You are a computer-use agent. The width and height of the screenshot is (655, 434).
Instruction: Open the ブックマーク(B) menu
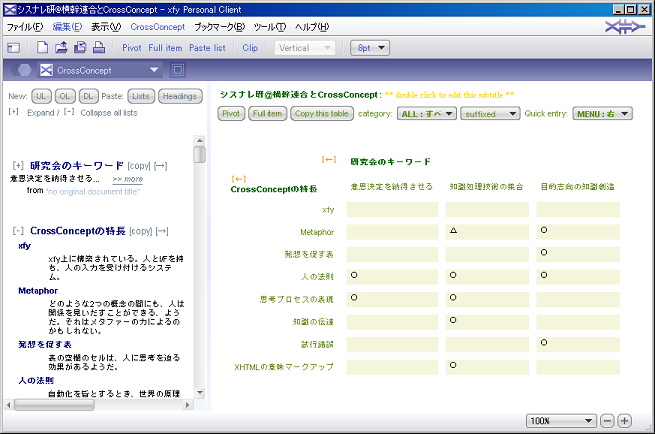click(x=220, y=27)
